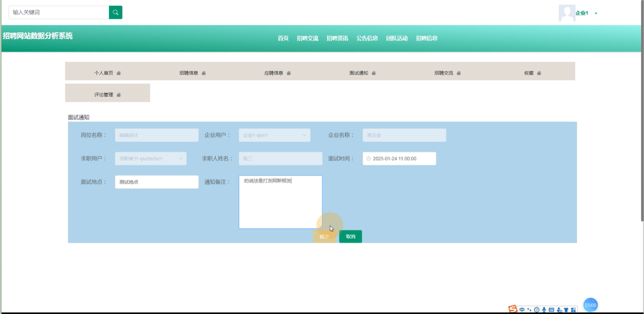The image size is (644, 314).
Task: Click the 企业名称： label
Action: [342, 135]
